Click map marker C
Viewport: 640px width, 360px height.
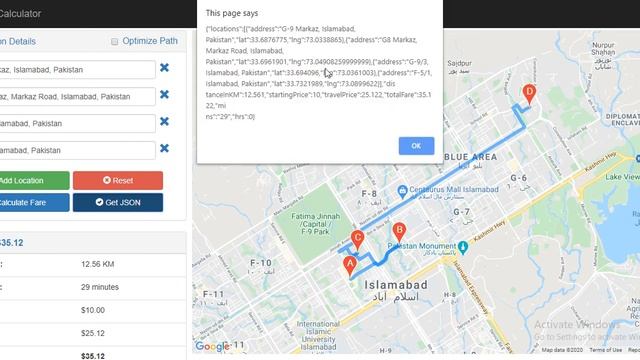357,240
